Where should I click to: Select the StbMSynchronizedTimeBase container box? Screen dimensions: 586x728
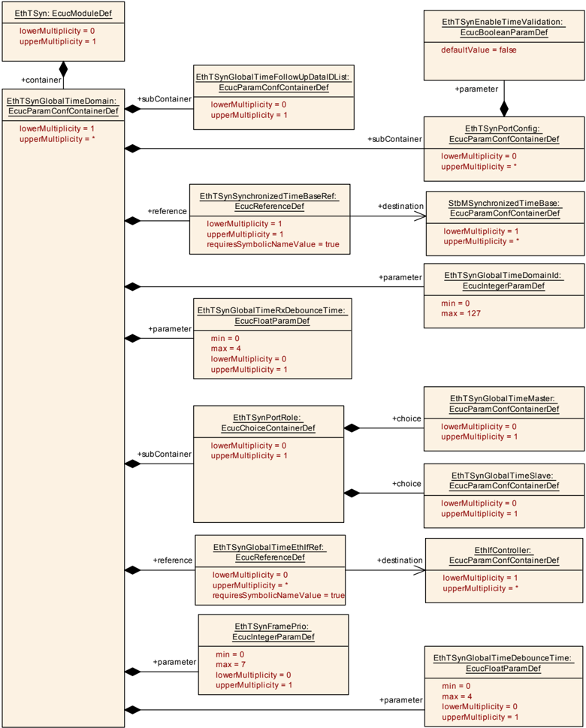[x=505, y=223]
